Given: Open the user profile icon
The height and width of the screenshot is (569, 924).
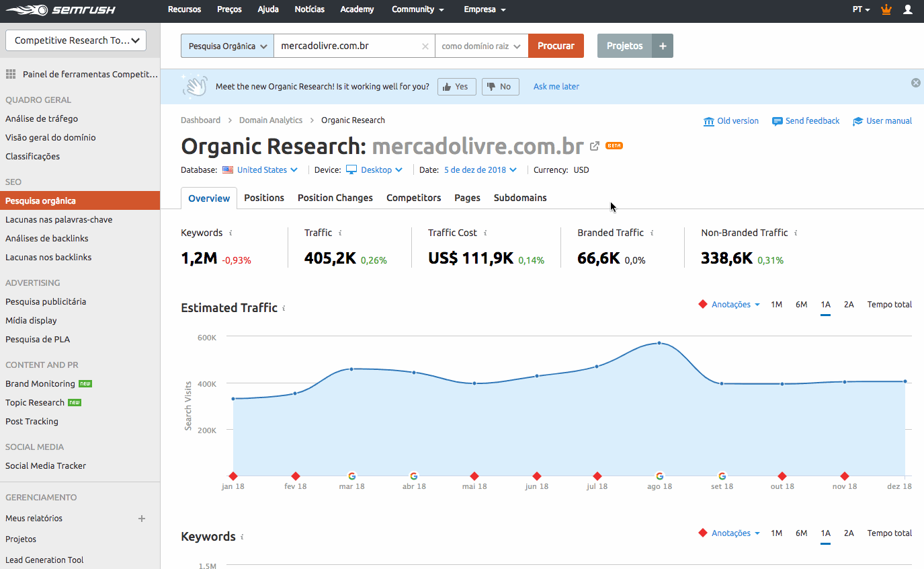Looking at the screenshot, I should [908, 9].
